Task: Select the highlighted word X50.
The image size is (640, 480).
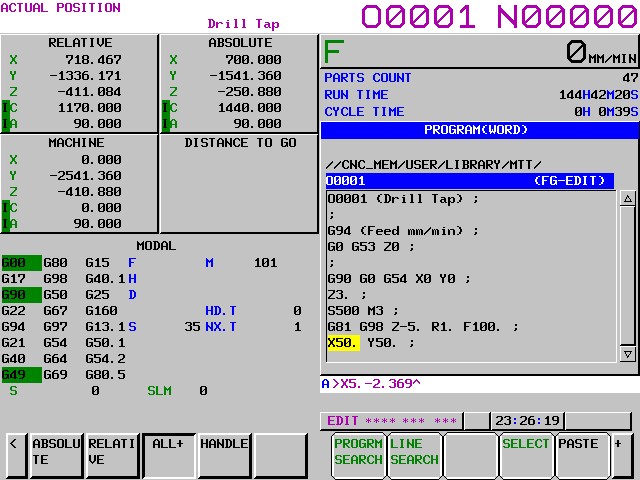Action: 343,343
